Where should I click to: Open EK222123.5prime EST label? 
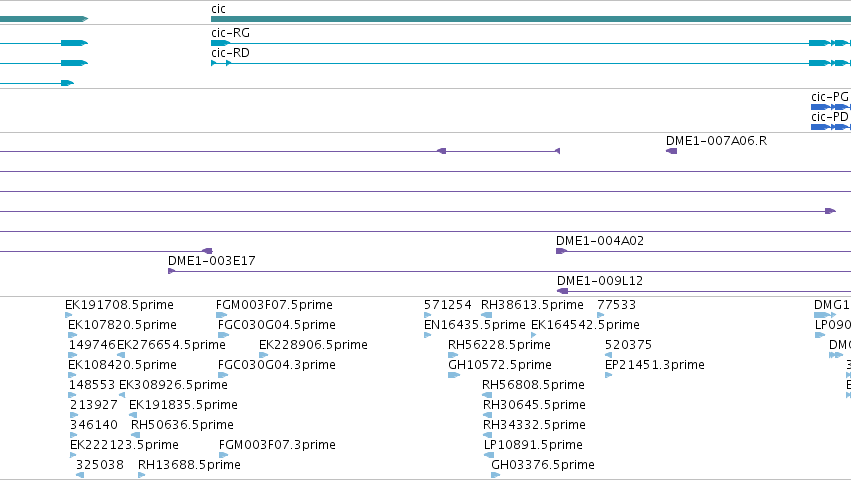click(124, 445)
